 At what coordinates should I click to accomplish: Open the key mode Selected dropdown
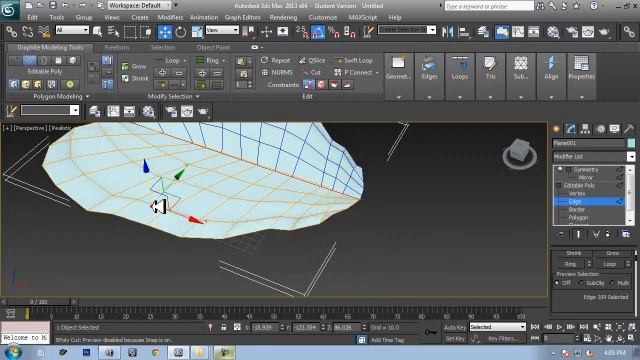pos(498,327)
